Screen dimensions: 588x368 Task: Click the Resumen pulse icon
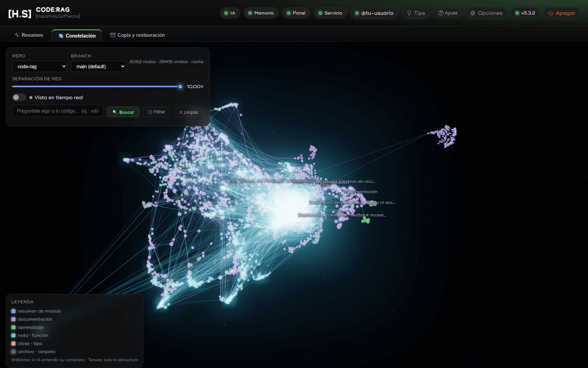tap(17, 35)
